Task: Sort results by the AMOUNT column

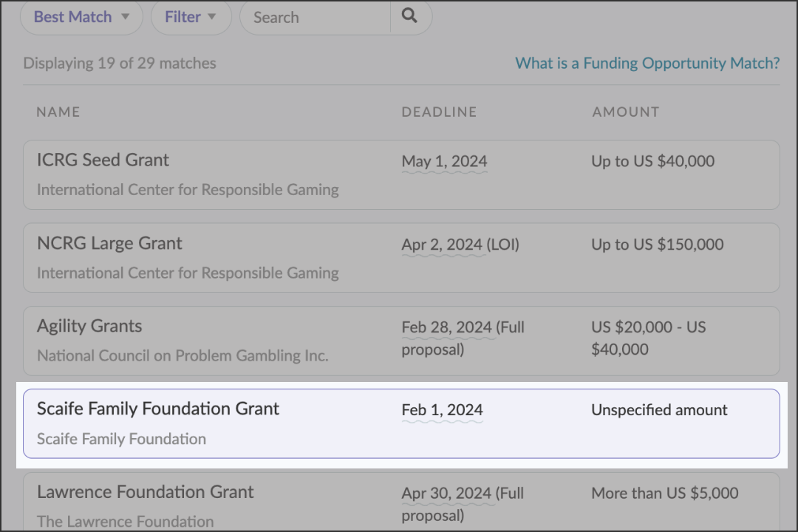Action: coord(626,112)
